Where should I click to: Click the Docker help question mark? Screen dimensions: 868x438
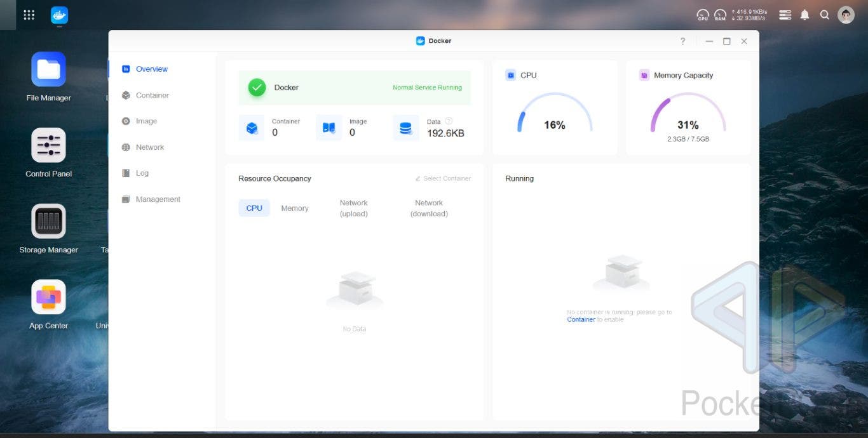tap(683, 41)
